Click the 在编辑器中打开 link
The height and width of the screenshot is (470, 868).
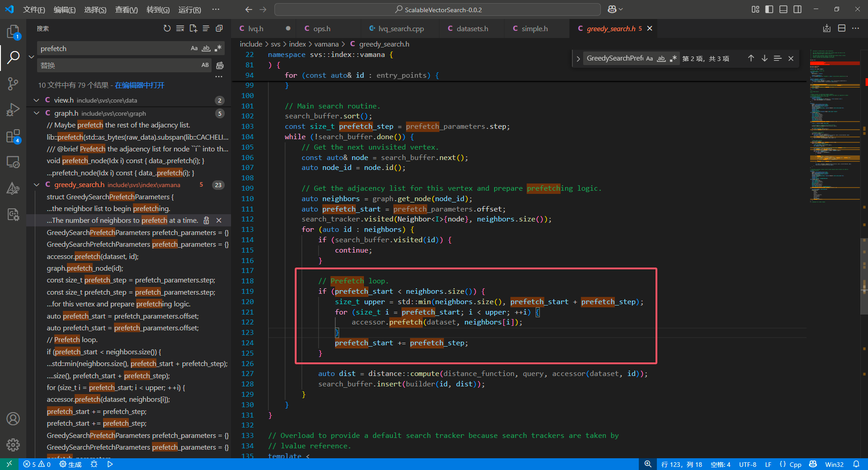click(139, 85)
